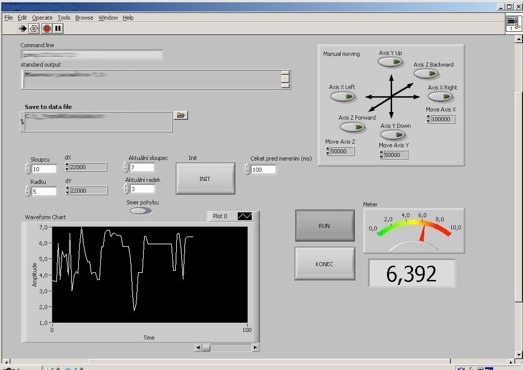Viewport: 523px width, 370px height.
Task: Click the VI connector icon in top-right
Action: tap(513, 23)
